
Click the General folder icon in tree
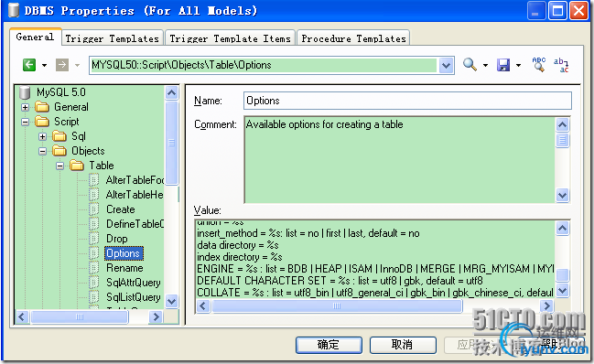pyautogui.click(x=42, y=107)
